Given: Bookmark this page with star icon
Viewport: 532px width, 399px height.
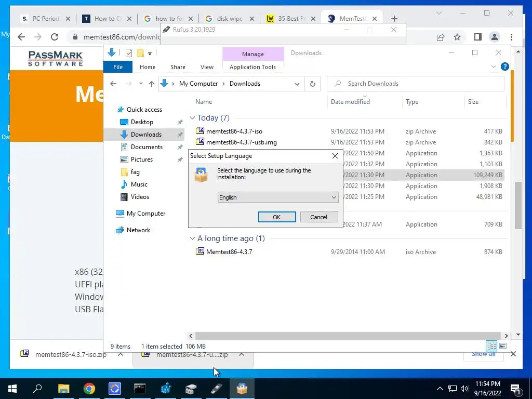Looking at the screenshot, I should click(x=457, y=37).
